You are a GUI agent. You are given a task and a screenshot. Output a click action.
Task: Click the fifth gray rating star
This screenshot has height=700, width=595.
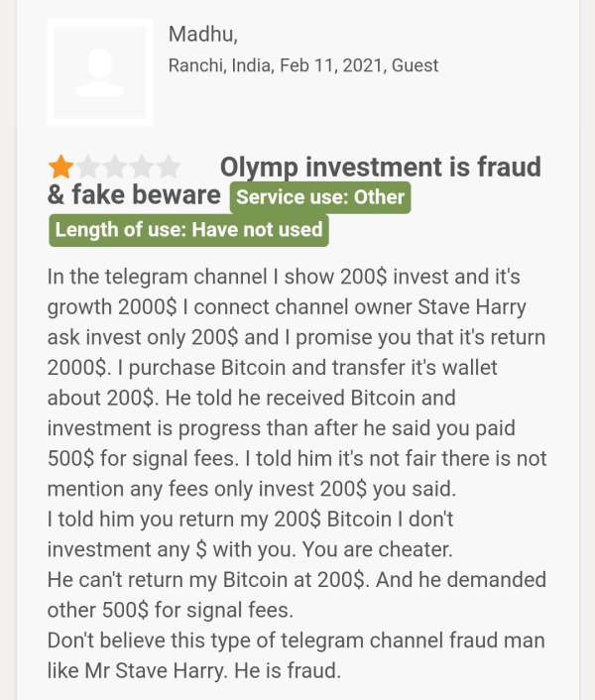[169, 167]
